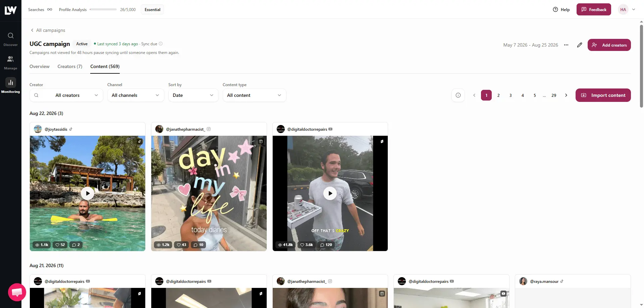Image resolution: width=644 pixels, height=308 pixels.
Task: Send feedback via Feedback button
Action: pyautogui.click(x=594, y=9)
